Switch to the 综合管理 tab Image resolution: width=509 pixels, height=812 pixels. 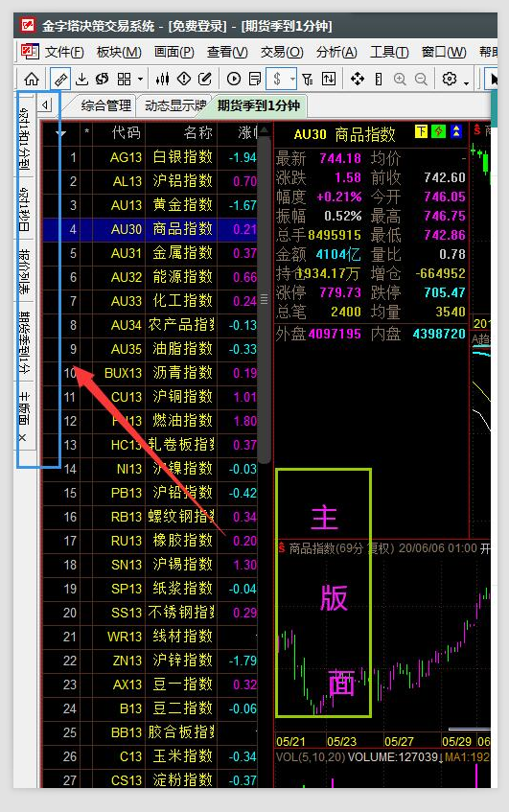point(106,105)
